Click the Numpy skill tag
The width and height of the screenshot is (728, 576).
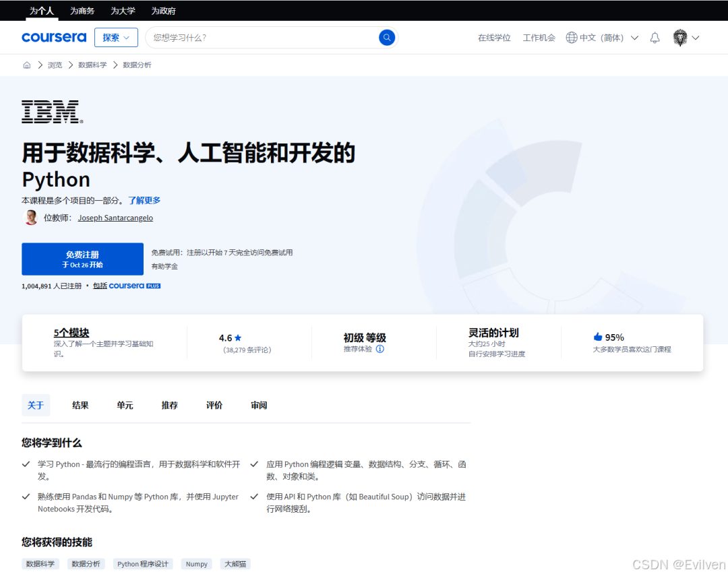[x=196, y=564]
